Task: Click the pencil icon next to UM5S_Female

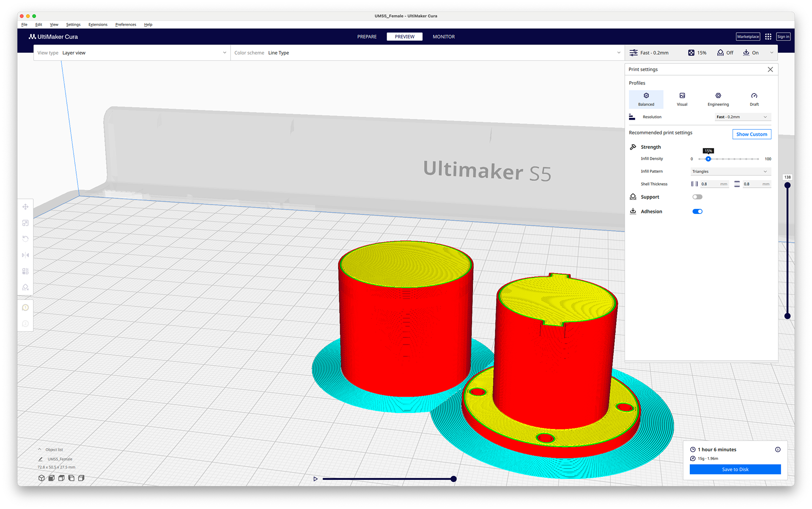Action: point(41,459)
